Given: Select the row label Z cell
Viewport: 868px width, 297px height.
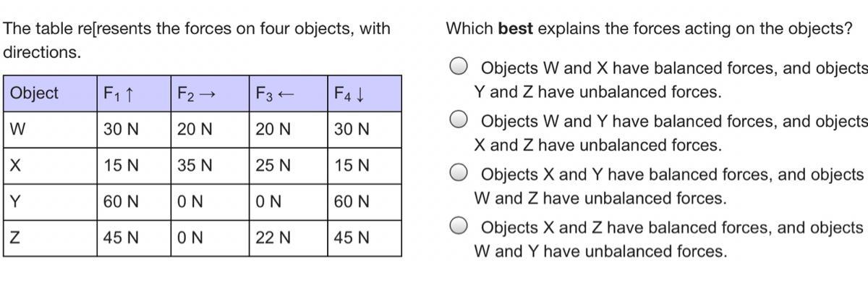Looking at the screenshot, I should coord(51,238).
